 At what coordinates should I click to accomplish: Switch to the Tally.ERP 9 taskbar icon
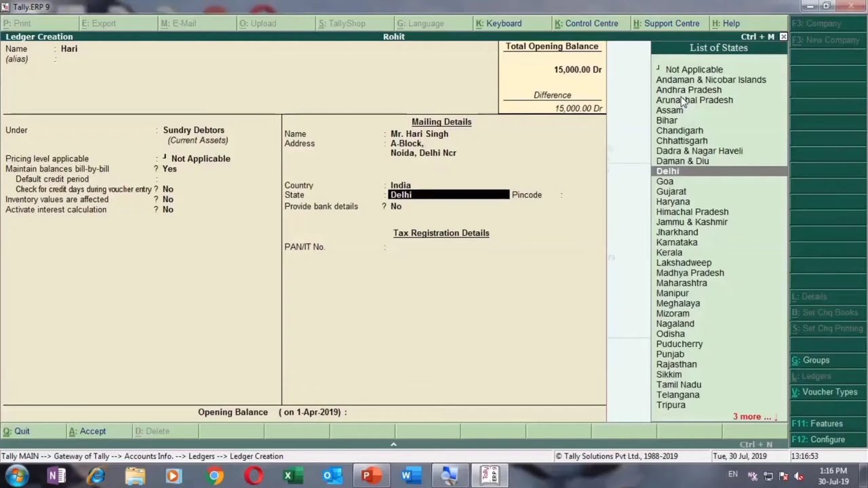coord(489,476)
